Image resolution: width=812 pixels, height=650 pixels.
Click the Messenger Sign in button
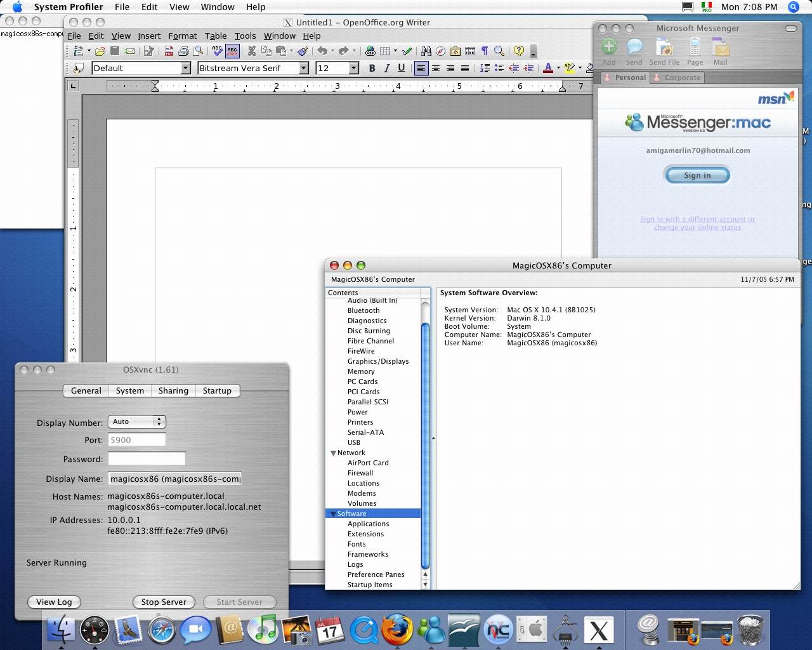pyautogui.click(x=697, y=175)
